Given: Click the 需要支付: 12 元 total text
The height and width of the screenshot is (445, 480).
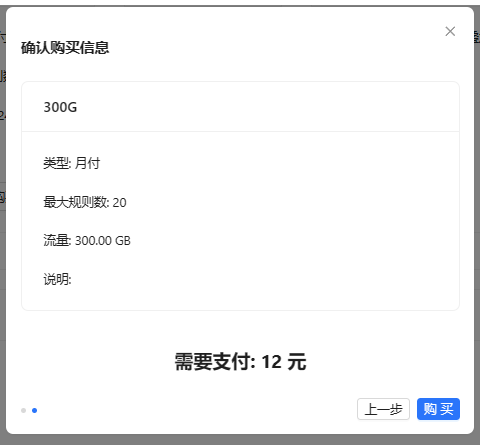Looking at the screenshot, I should tap(240, 362).
